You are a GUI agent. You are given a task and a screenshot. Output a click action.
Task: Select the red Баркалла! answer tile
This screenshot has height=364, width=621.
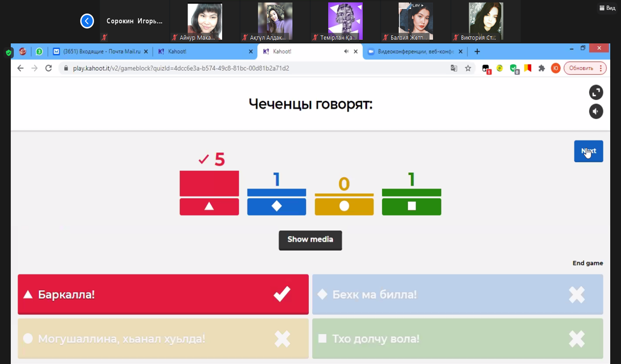point(163,295)
